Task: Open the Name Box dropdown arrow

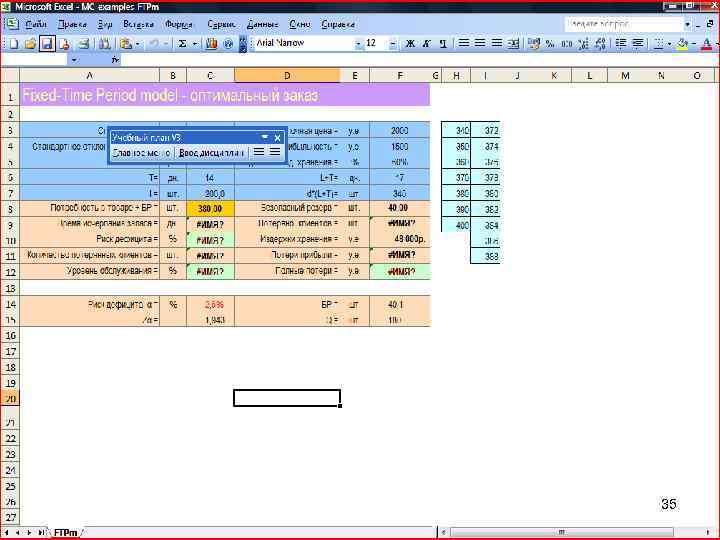Action: (x=74, y=60)
